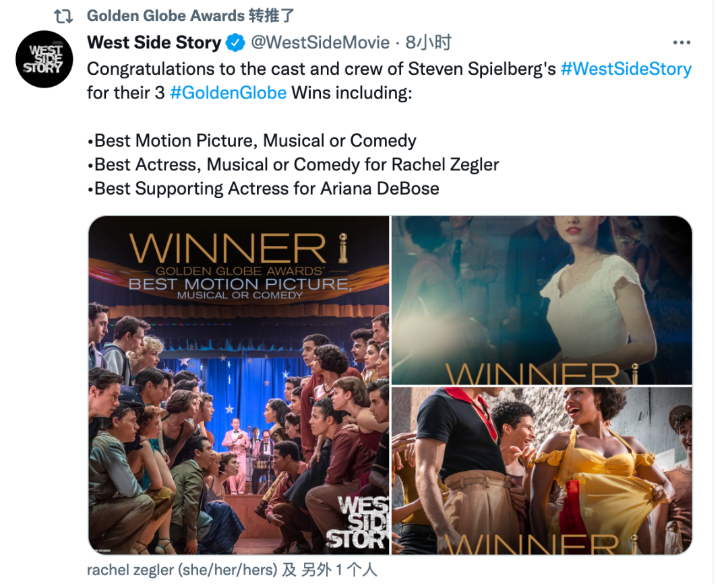The image size is (728, 584).
Task: Click the rachel zegler tagged people link
Action: (x=232, y=570)
